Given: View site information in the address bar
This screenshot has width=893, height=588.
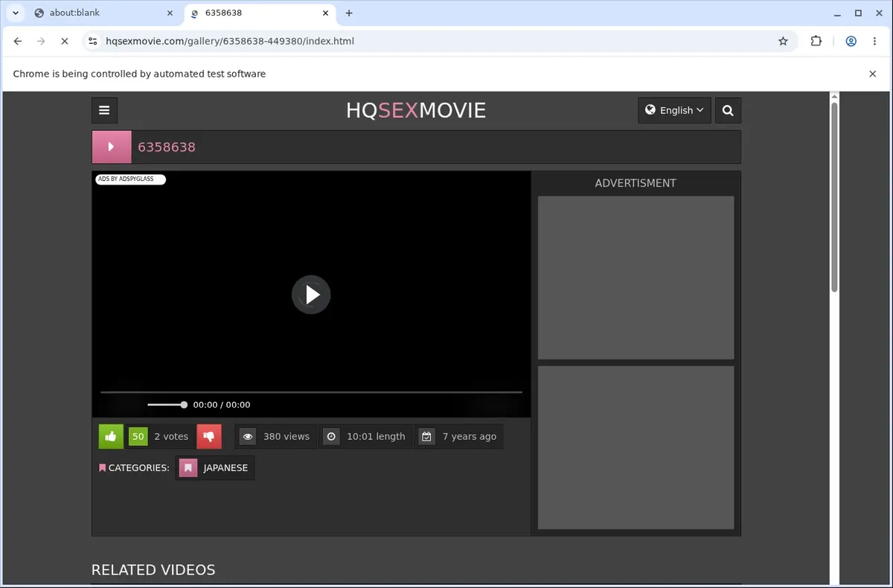Looking at the screenshot, I should [x=92, y=41].
